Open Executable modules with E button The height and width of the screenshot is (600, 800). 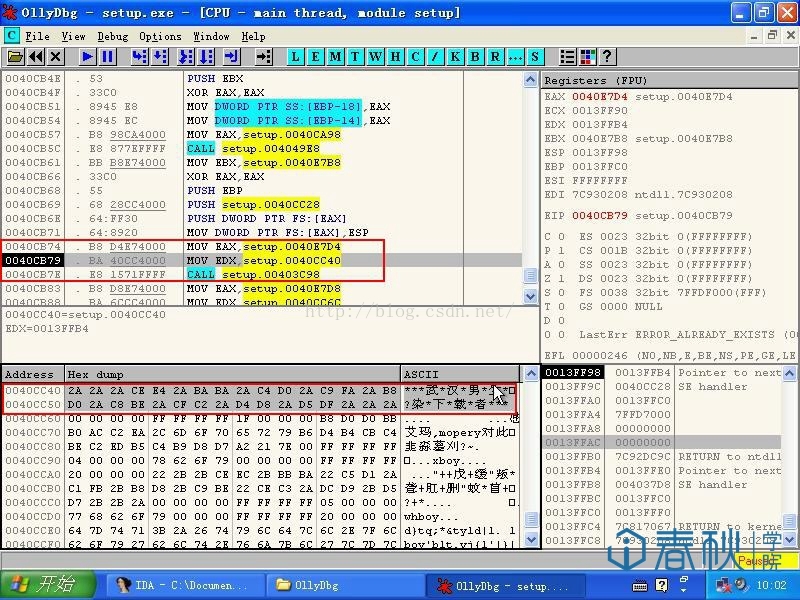(x=315, y=56)
